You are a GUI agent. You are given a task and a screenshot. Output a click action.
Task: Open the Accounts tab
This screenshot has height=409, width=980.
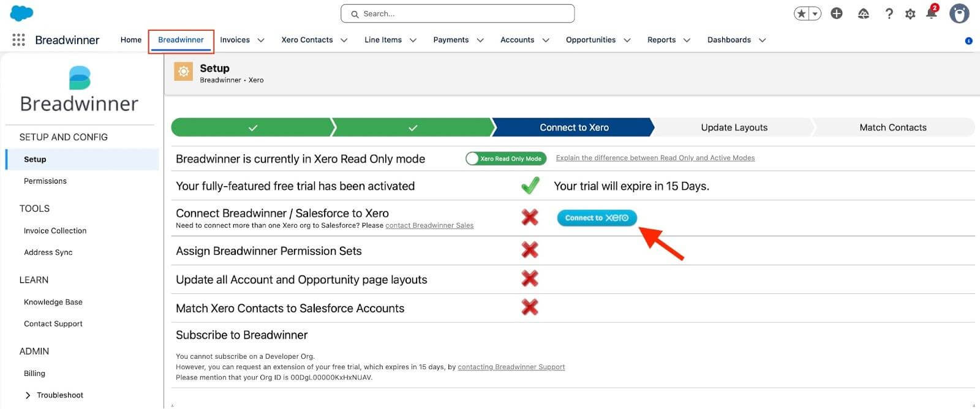pyautogui.click(x=518, y=40)
